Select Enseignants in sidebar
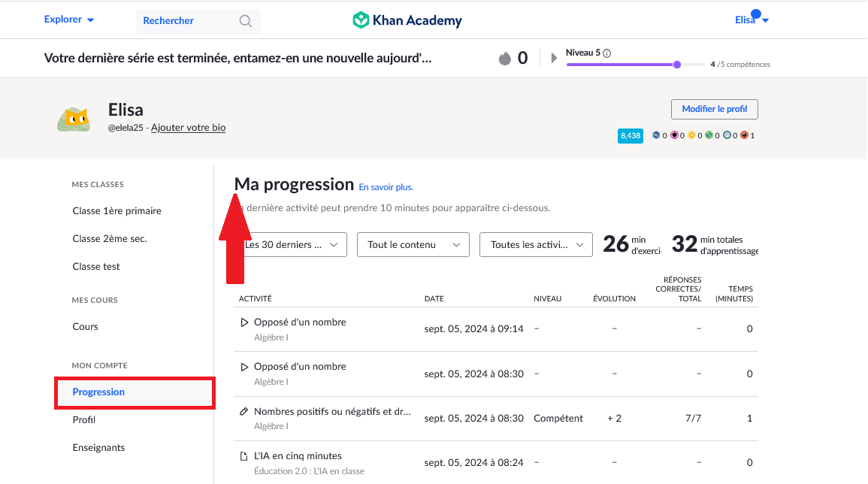This screenshot has height=484, width=868. (x=98, y=447)
